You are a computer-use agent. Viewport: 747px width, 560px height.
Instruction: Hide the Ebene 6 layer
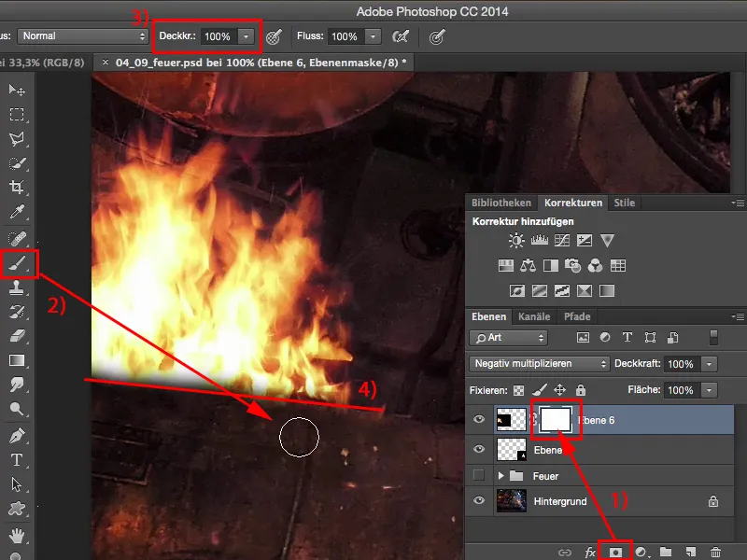click(x=479, y=419)
